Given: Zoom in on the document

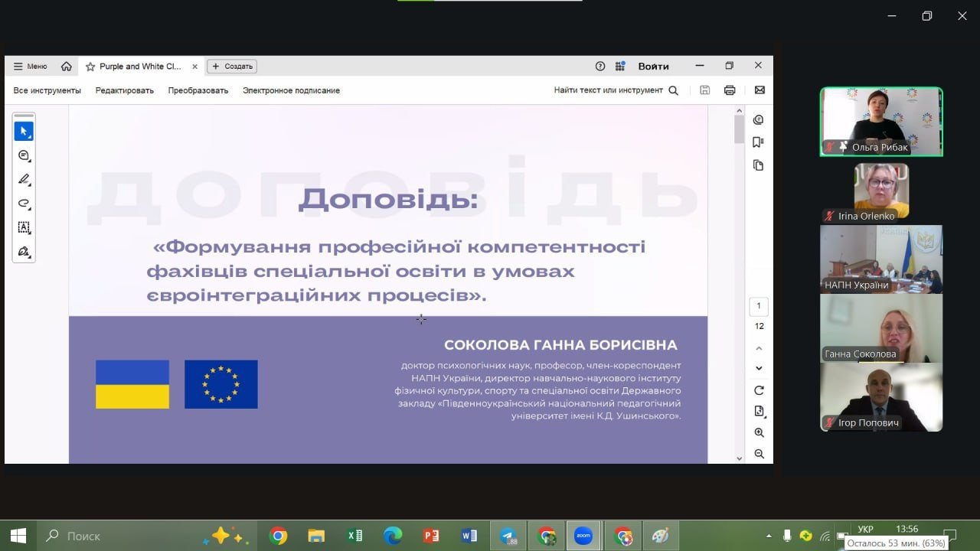Looking at the screenshot, I should 759,432.
